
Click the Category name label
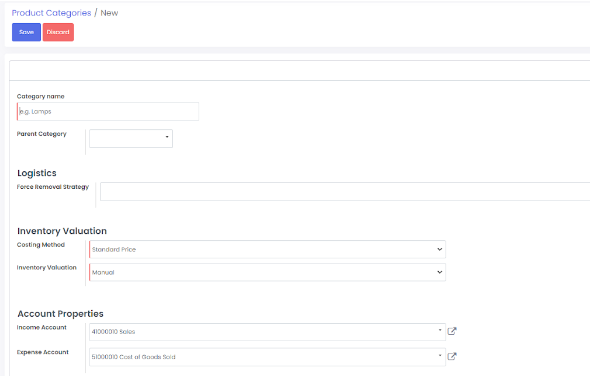tap(40, 96)
